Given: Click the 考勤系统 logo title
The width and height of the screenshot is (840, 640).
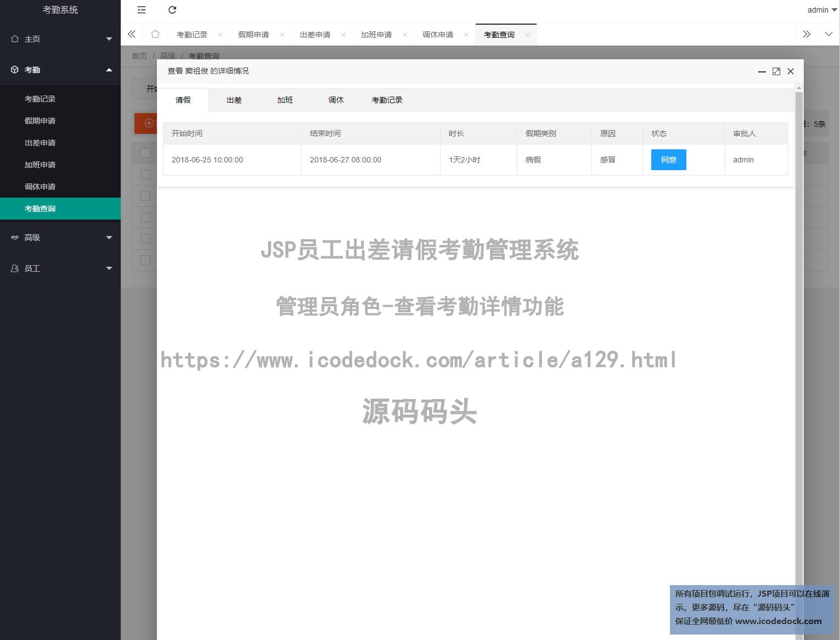Looking at the screenshot, I should click(60, 10).
